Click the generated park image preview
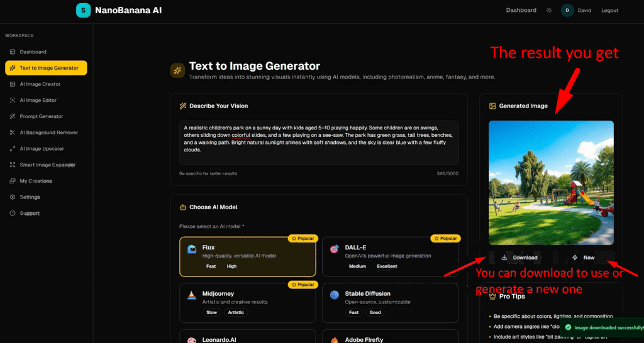The image size is (644, 343). (x=551, y=183)
